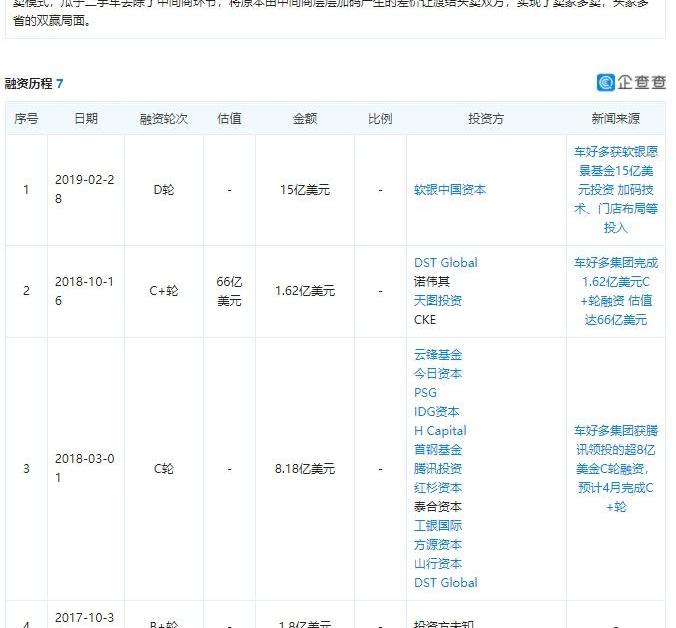Select date cell 2018-03-01
The image size is (676, 628).
pyautogui.click(x=85, y=469)
